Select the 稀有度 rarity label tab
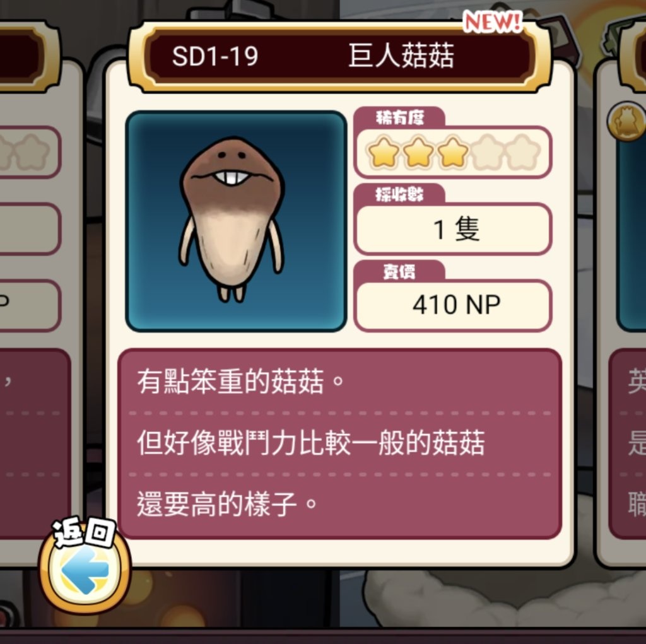Screen dimensions: 646x644 click(399, 118)
